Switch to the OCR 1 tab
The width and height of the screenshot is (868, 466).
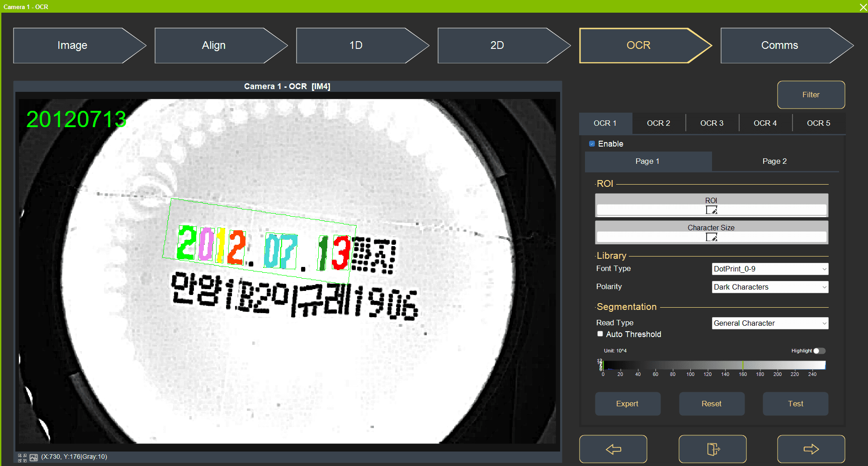pyautogui.click(x=605, y=123)
